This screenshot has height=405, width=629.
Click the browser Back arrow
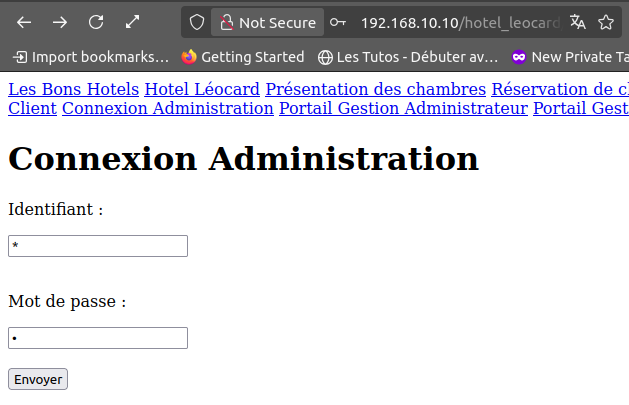point(24,22)
